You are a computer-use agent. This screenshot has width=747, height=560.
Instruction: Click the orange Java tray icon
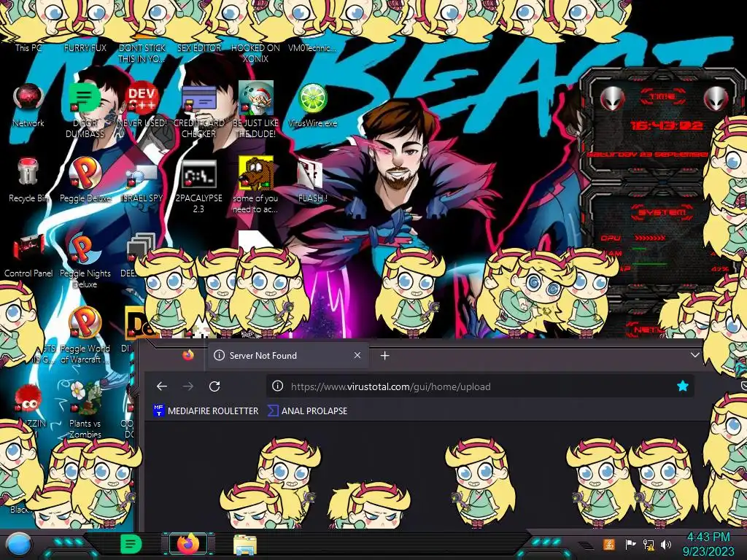tap(608, 544)
